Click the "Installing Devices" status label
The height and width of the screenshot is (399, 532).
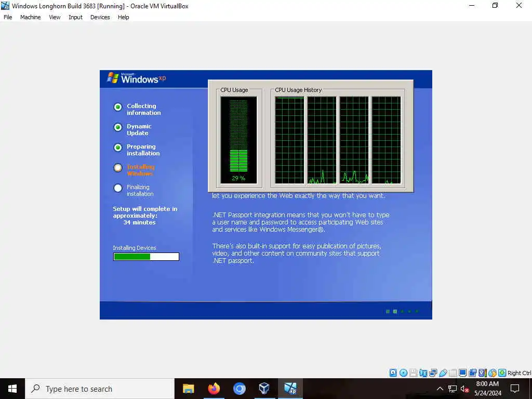[x=135, y=248]
